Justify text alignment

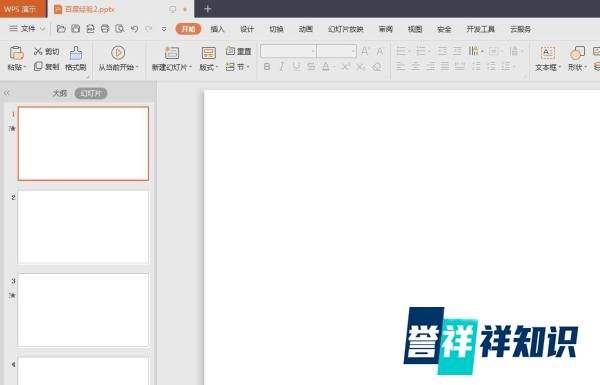point(445,67)
